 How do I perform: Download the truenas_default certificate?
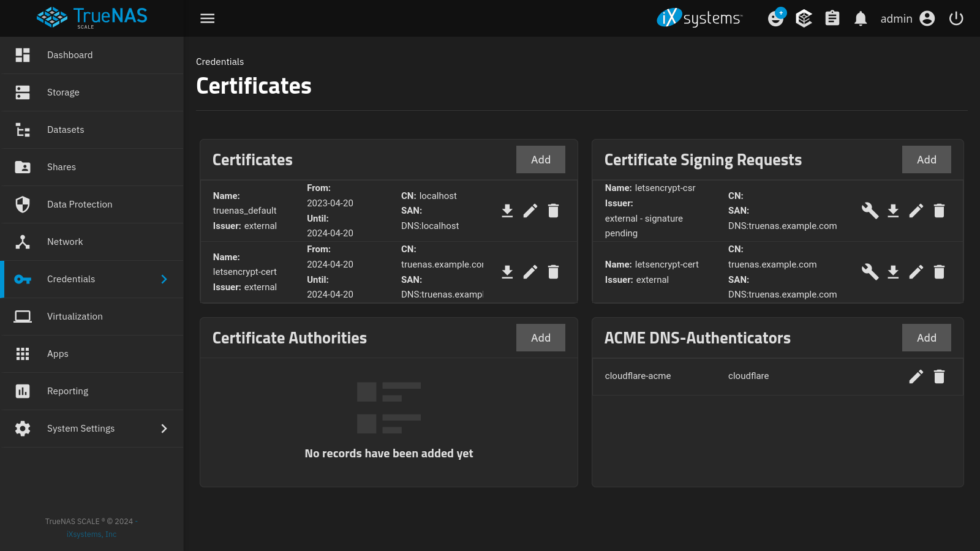pyautogui.click(x=507, y=211)
